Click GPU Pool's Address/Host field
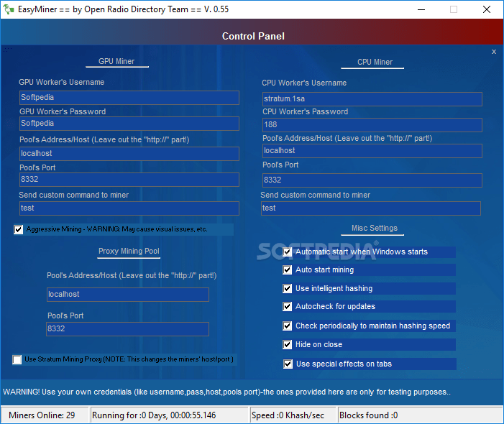The width and height of the screenshot is (504, 424). 129,154
